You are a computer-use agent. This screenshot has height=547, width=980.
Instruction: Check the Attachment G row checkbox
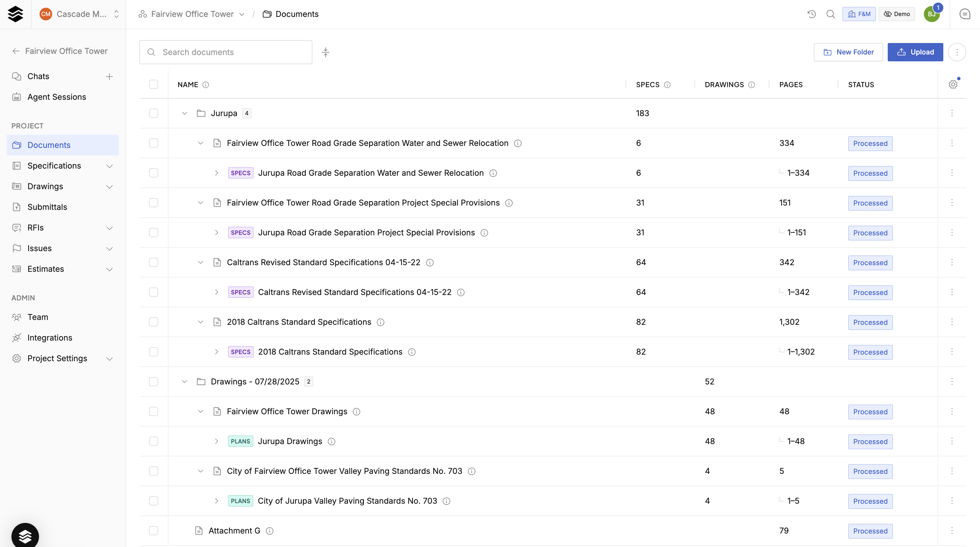(153, 531)
